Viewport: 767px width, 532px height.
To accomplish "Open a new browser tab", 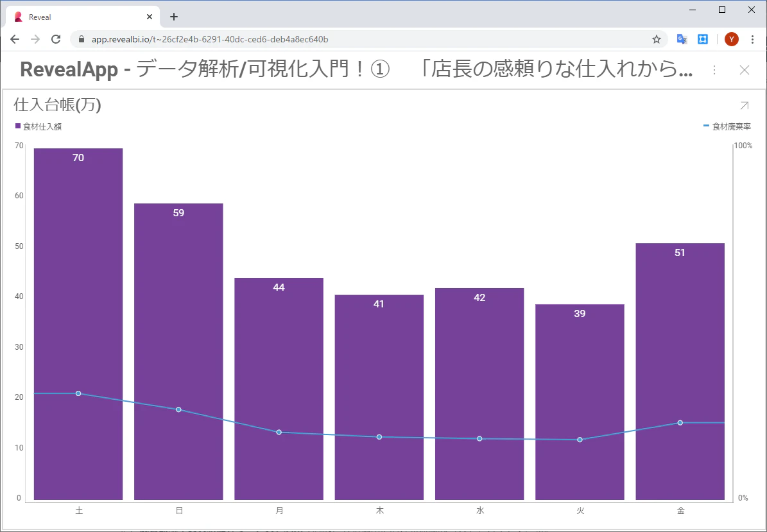I will pos(174,17).
